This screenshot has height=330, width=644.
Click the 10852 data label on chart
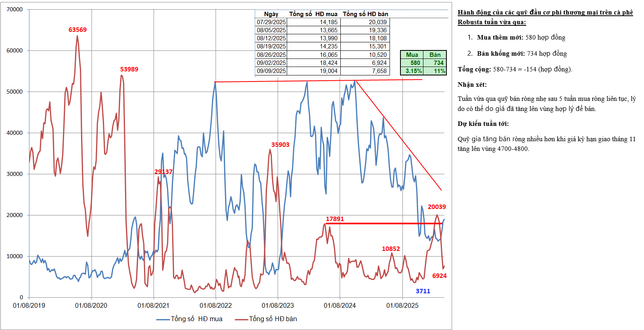click(x=391, y=249)
